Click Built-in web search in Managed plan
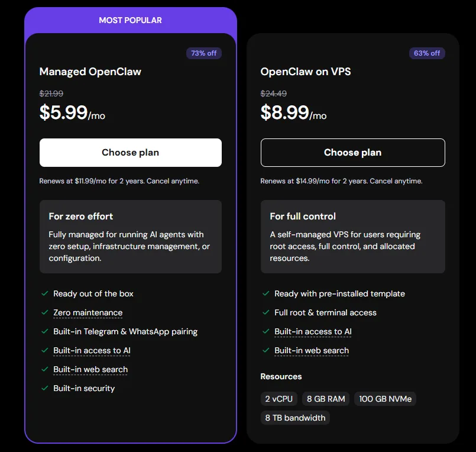The image size is (476, 452). (90, 369)
